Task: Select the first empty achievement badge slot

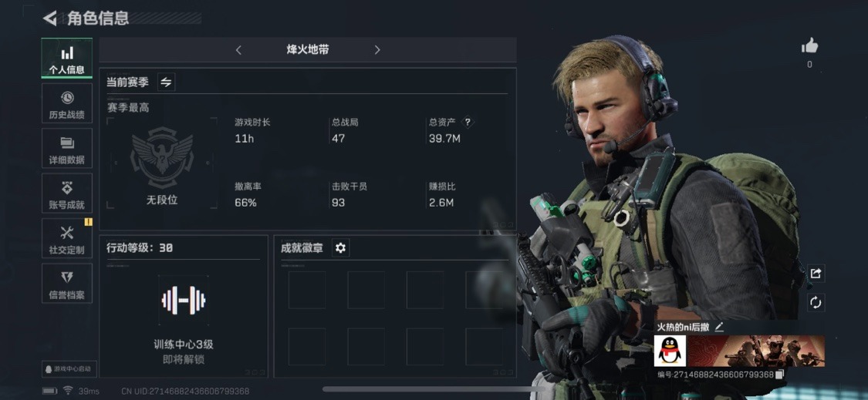Action: [x=307, y=289]
